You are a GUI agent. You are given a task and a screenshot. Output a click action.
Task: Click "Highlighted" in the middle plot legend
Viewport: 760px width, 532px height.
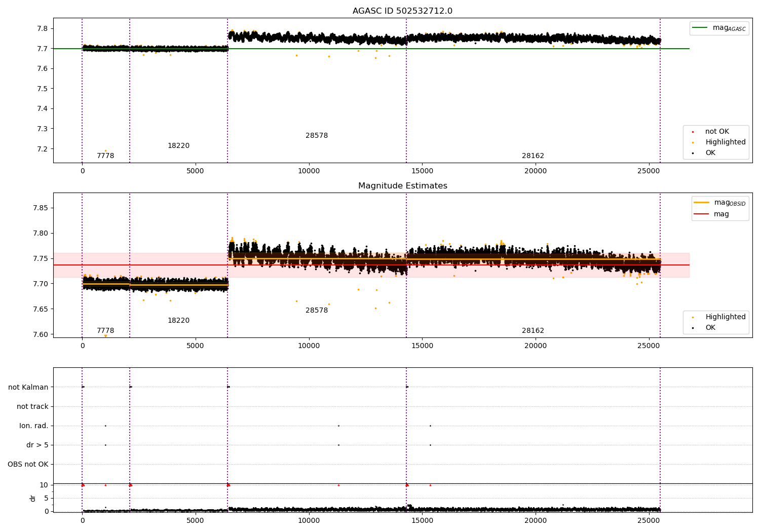(x=719, y=317)
